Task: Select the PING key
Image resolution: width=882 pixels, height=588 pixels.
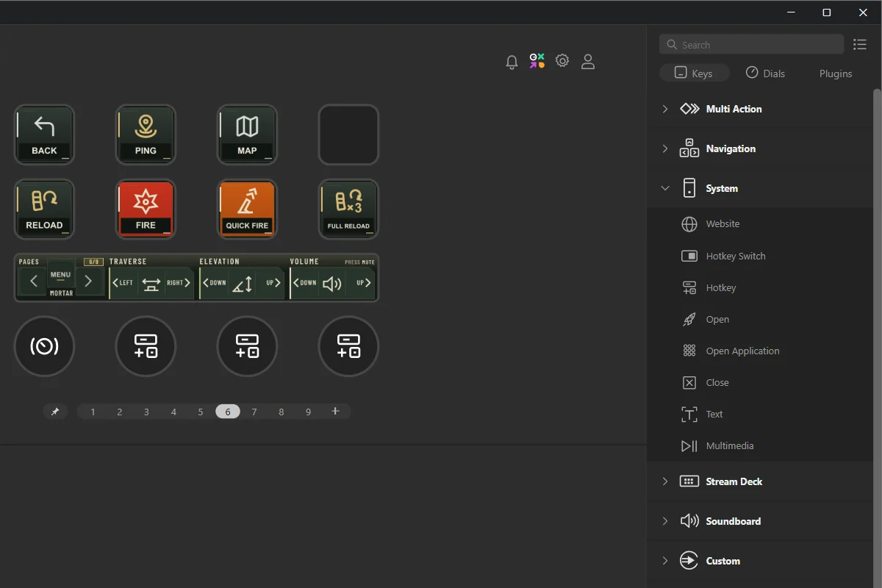Action: (x=146, y=135)
